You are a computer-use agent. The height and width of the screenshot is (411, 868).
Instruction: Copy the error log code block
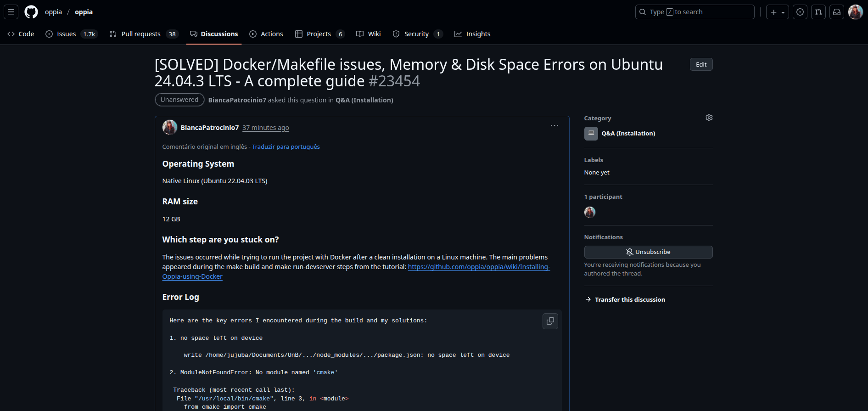click(x=550, y=321)
